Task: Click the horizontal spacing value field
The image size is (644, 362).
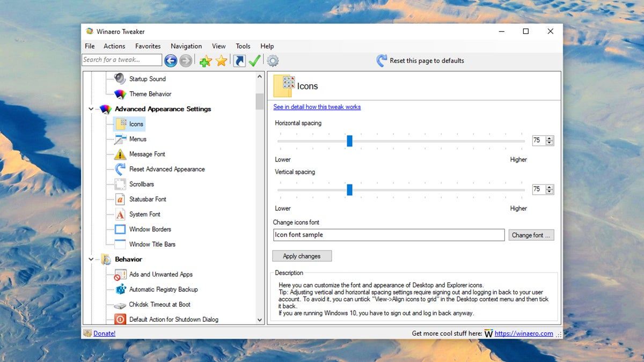Action: click(538, 141)
